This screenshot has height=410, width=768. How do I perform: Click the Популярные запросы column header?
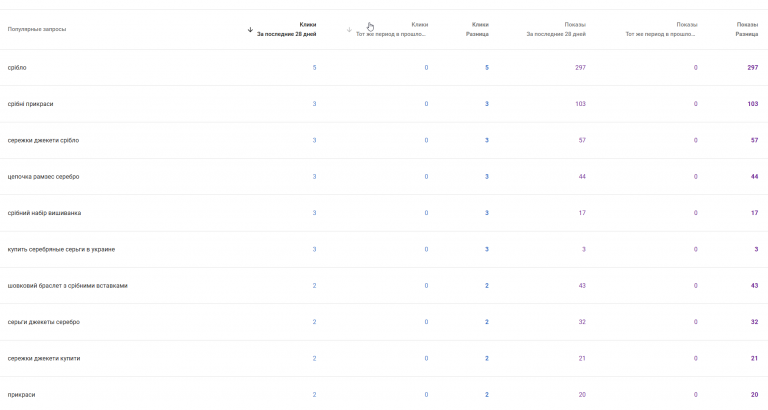pyautogui.click(x=37, y=29)
